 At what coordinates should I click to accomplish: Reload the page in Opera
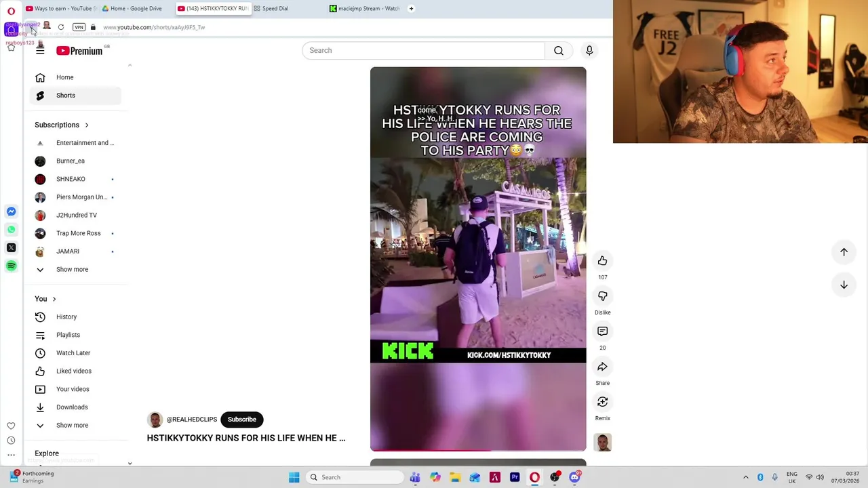[61, 27]
